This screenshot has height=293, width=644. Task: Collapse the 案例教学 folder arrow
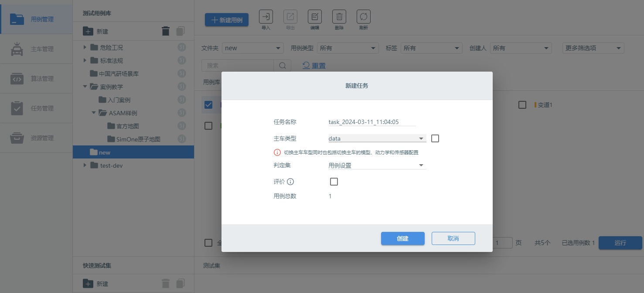tap(85, 86)
